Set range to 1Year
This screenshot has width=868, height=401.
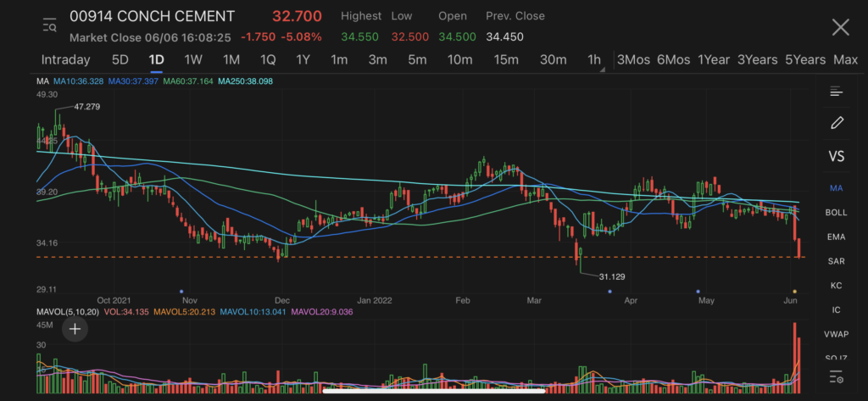pyautogui.click(x=714, y=60)
